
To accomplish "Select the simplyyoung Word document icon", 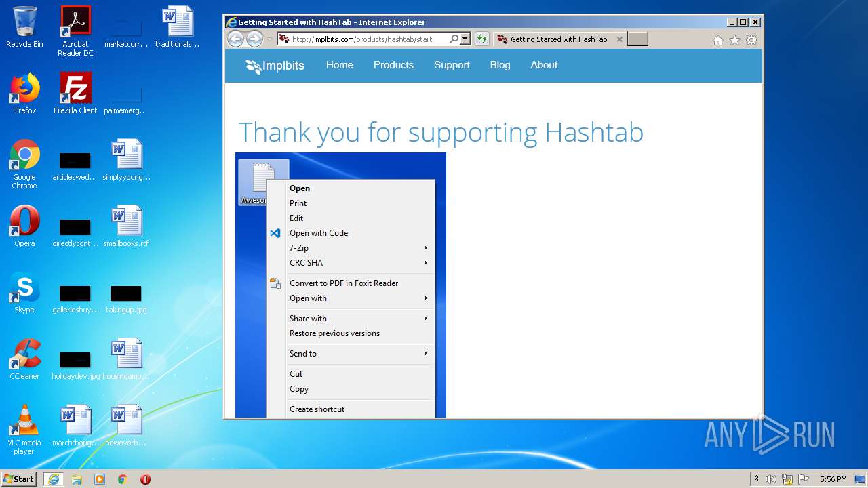I will pyautogui.click(x=126, y=160).
